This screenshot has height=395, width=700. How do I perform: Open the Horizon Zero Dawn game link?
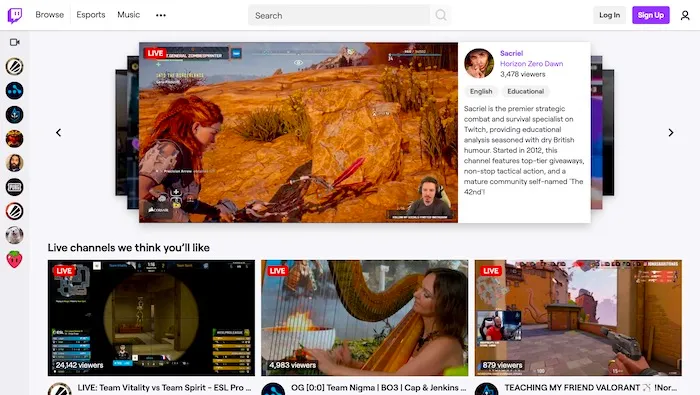pyautogui.click(x=531, y=64)
